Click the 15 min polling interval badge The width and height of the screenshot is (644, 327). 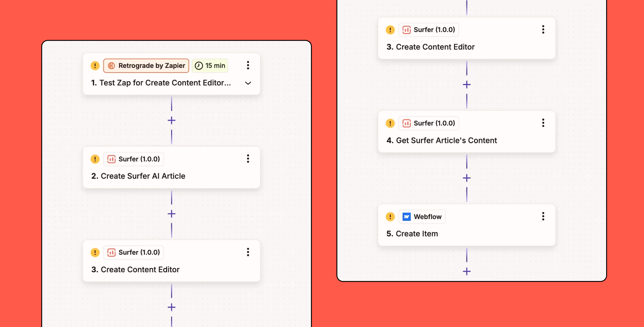(x=210, y=66)
